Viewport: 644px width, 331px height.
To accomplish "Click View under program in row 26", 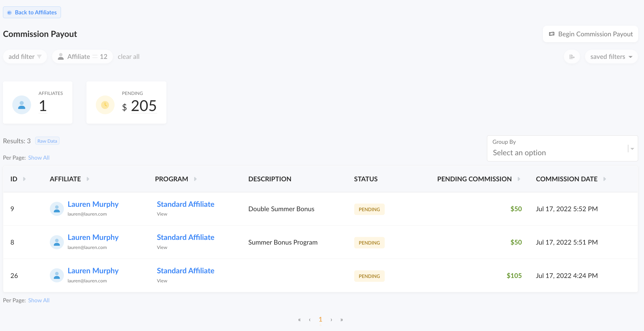I will pos(162,281).
